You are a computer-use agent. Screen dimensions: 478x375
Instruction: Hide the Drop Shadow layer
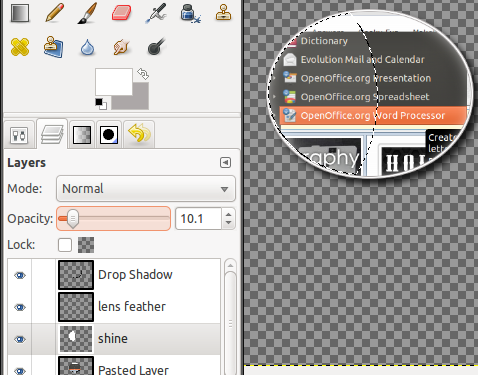pos(20,275)
